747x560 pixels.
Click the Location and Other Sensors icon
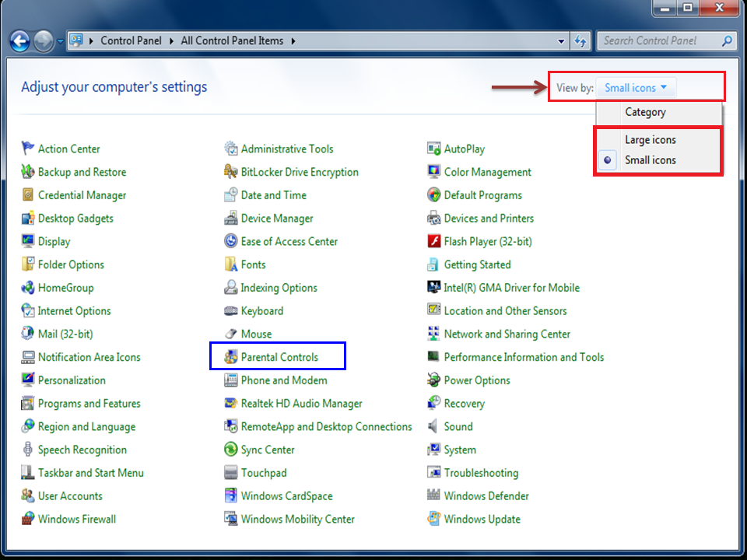(x=433, y=310)
